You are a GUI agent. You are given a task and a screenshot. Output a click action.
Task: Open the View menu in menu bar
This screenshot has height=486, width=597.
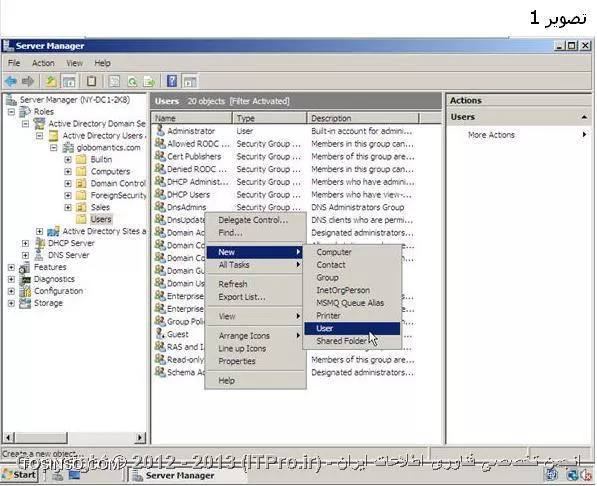coord(74,63)
